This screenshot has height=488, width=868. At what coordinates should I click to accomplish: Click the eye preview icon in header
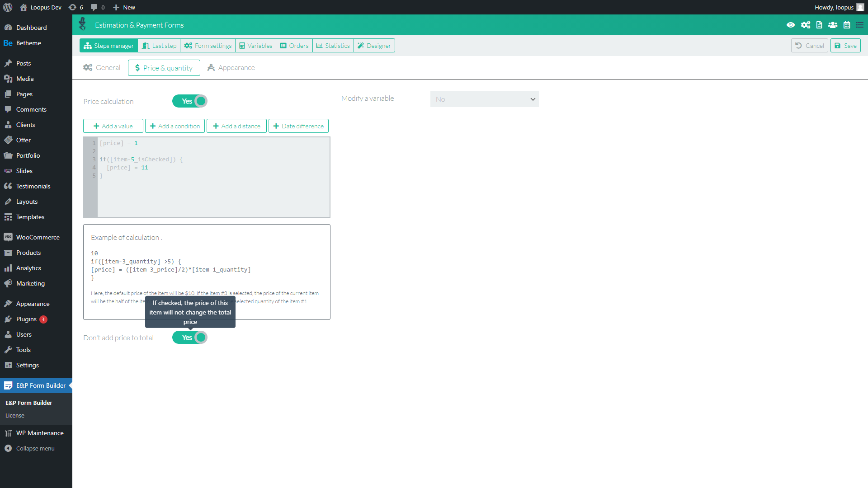point(791,25)
